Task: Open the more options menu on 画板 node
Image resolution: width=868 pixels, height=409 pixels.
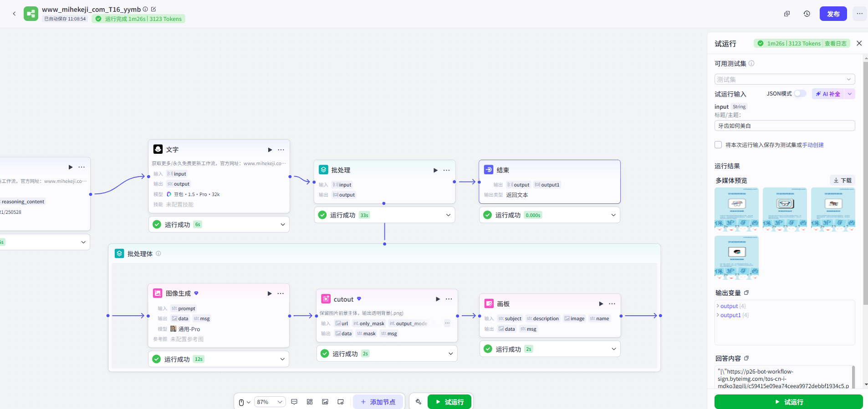Action: coord(612,303)
